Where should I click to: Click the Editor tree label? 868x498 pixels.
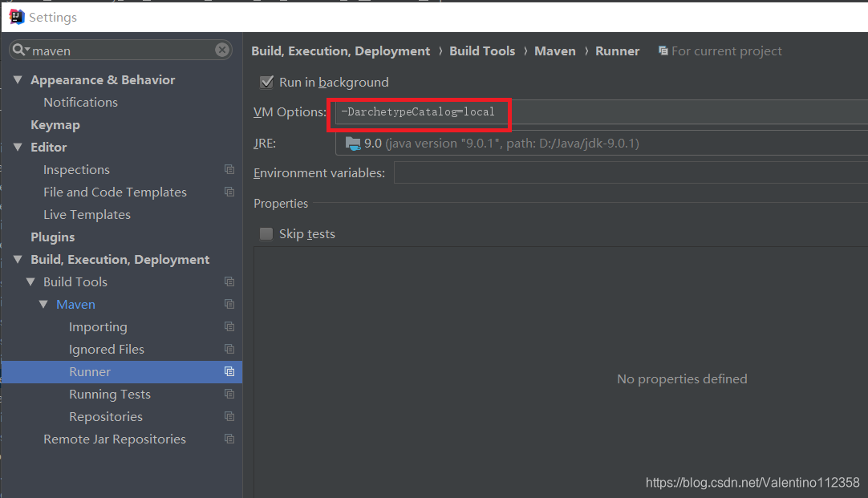(49, 148)
